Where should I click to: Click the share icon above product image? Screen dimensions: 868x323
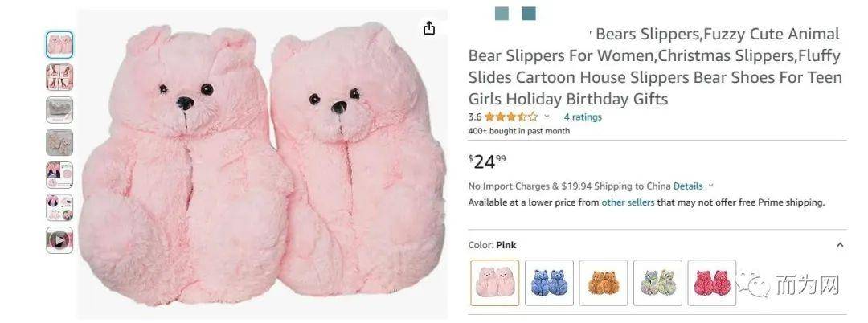429,28
